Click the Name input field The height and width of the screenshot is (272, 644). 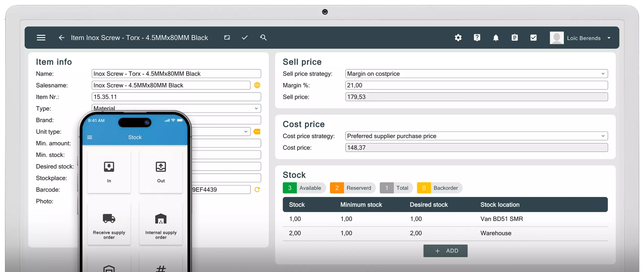(176, 74)
